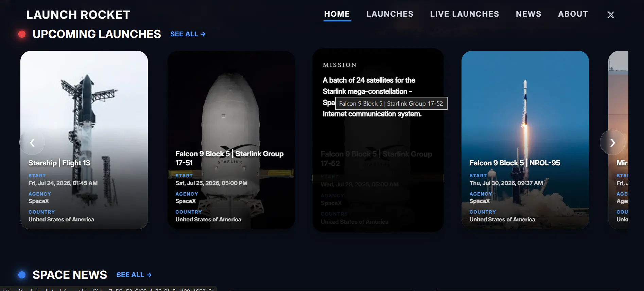Open the Starlink Group 17-51 card

(231, 140)
